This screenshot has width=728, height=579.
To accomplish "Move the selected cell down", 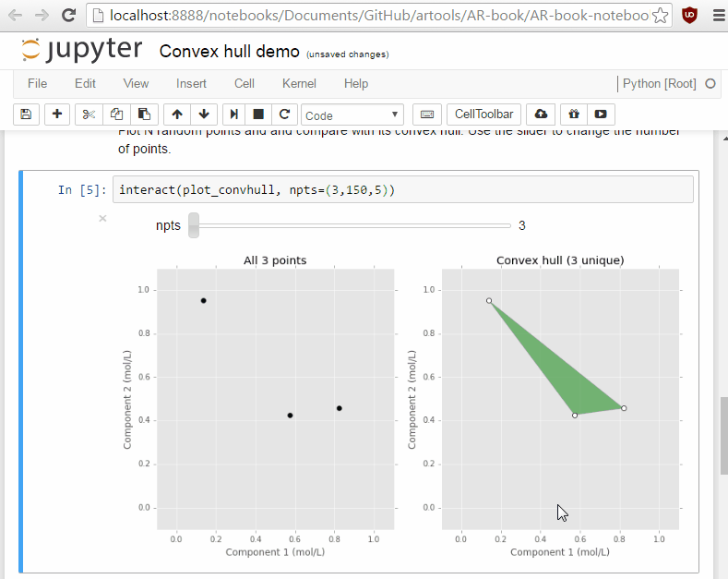I will pyautogui.click(x=204, y=115).
